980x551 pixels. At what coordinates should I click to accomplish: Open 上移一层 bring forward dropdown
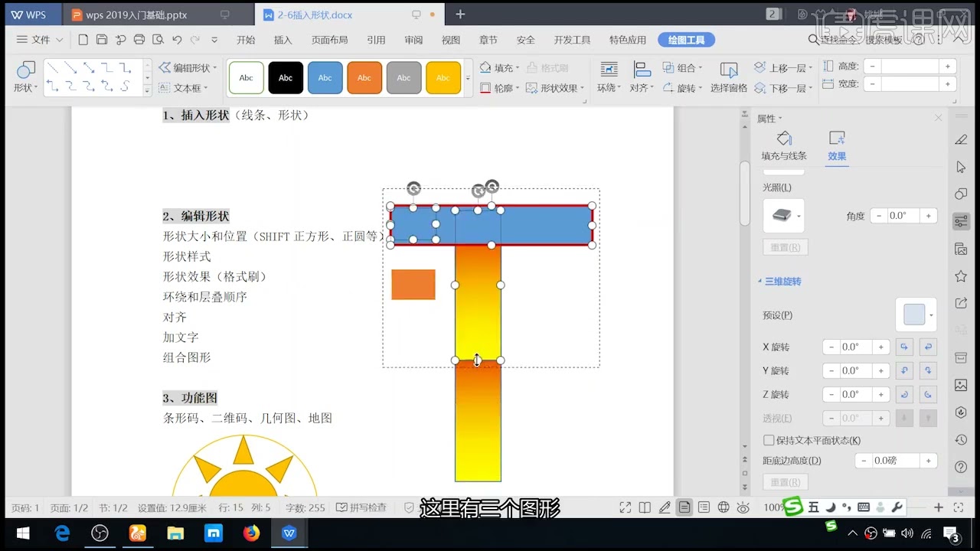coord(784,67)
